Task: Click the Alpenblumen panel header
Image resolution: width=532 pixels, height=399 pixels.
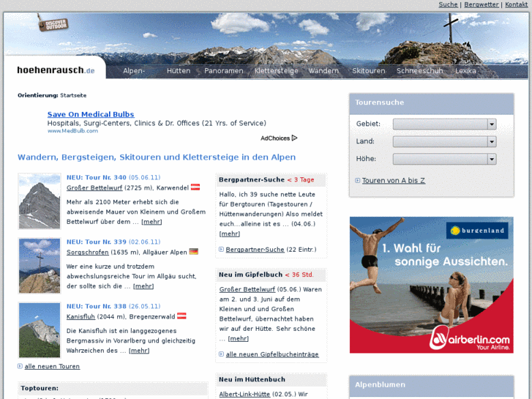Action: 432,385
